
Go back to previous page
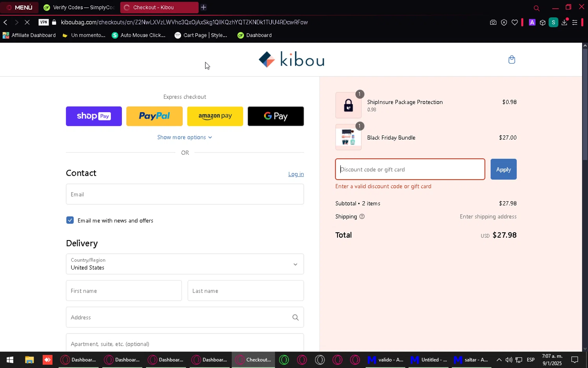pyautogui.click(x=5, y=22)
